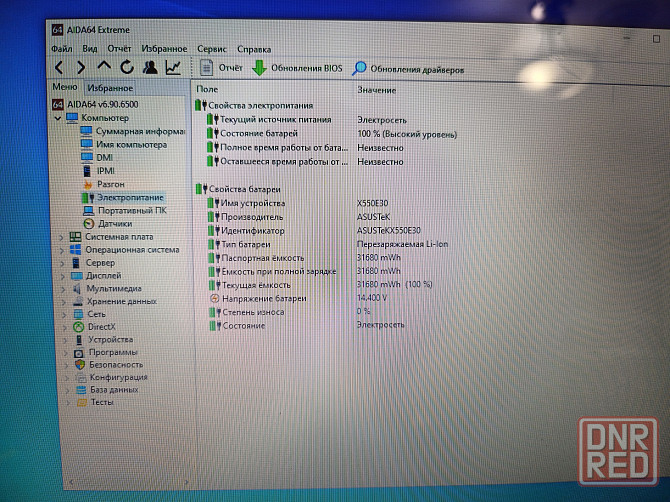
Task: Expand the Системная плата node
Action: tap(61, 237)
